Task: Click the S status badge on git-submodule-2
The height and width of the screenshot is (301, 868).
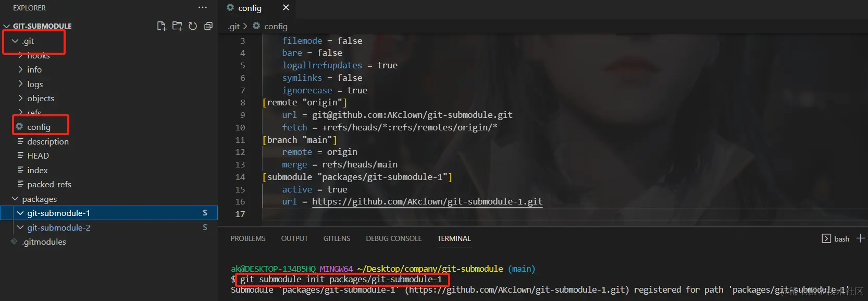Action: pos(205,227)
